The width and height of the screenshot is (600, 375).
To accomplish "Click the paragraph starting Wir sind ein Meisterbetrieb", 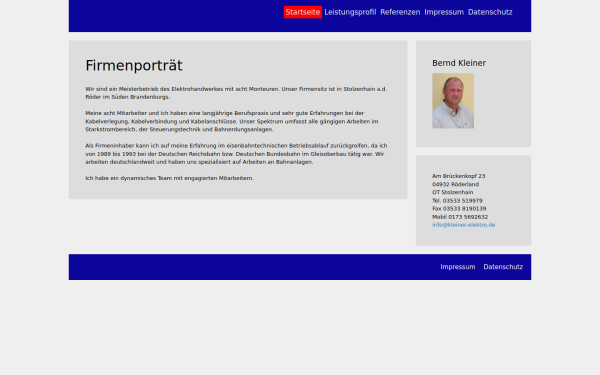I will [x=236, y=93].
